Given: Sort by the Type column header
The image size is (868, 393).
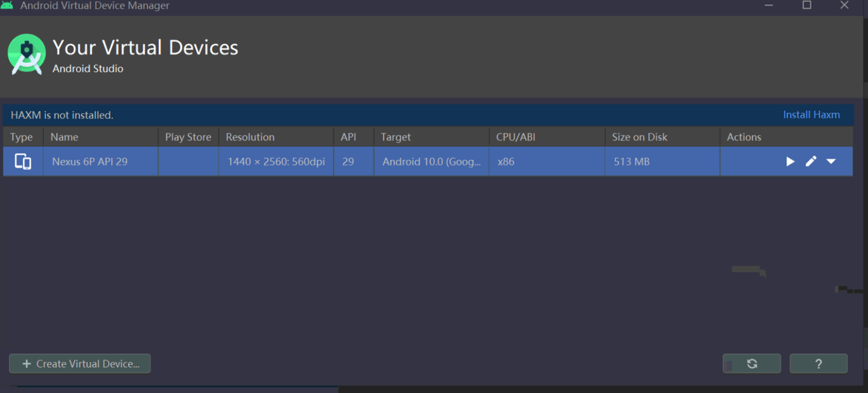Looking at the screenshot, I should pos(23,137).
